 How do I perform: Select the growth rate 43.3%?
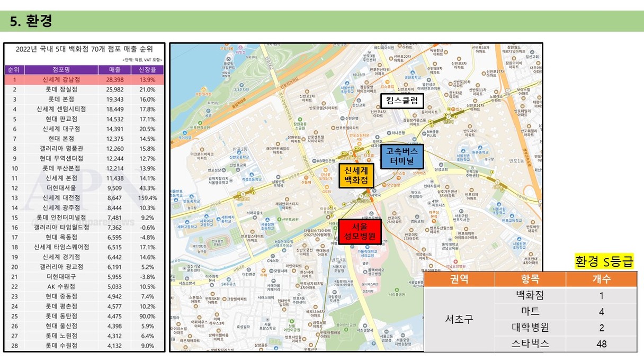[x=147, y=188]
